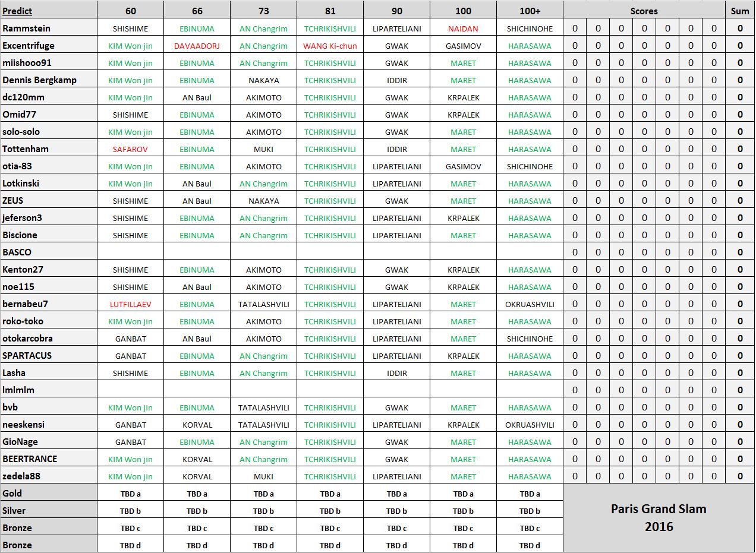Click NAKAYA in the ZEUS row

click(263, 200)
